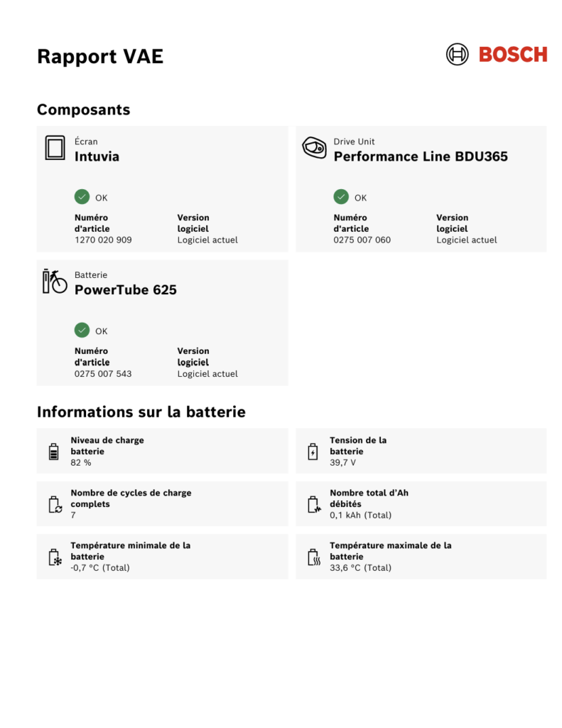Click the Intuvia display screen icon
The image size is (562, 728).
click(x=55, y=147)
